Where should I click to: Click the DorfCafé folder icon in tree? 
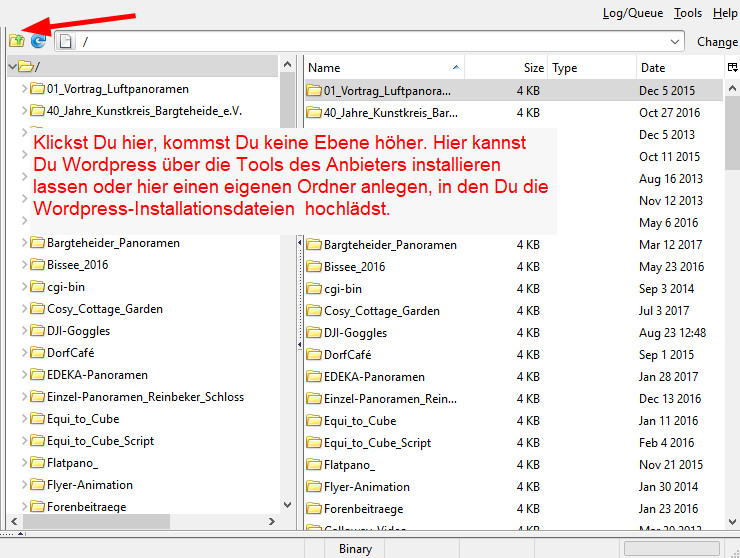(37, 353)
